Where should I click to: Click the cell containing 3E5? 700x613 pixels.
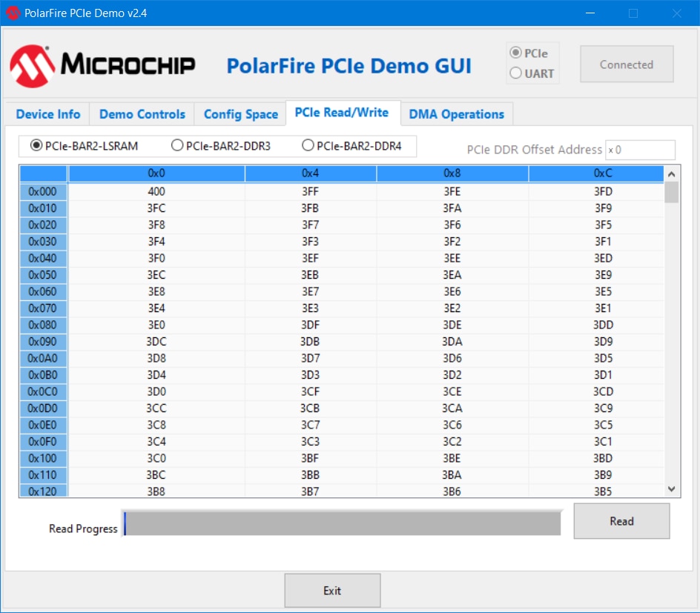(596, 292)
